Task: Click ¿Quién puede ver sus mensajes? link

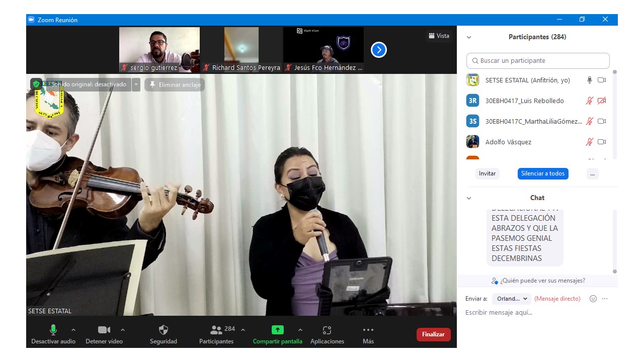Action: 542,281
